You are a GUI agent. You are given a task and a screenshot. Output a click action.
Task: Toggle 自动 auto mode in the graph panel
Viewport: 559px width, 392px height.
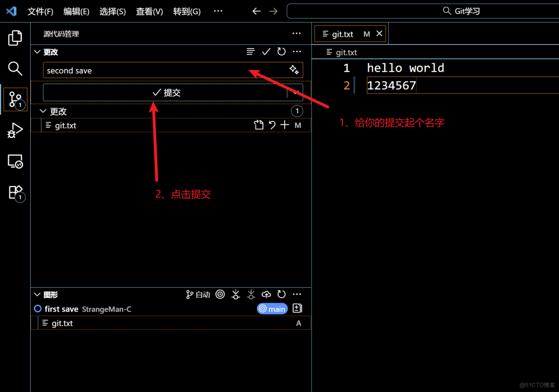pos(198,294)
